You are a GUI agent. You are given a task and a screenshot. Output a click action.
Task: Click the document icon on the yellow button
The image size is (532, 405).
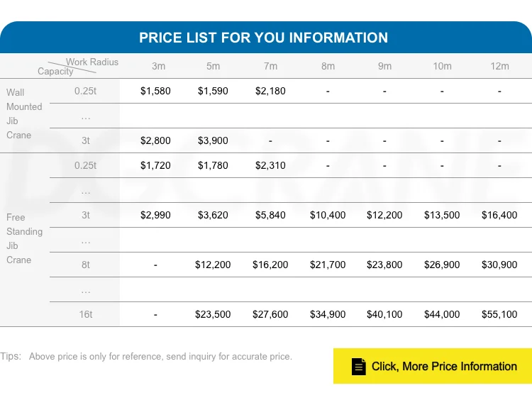click(x=359, y=367)
